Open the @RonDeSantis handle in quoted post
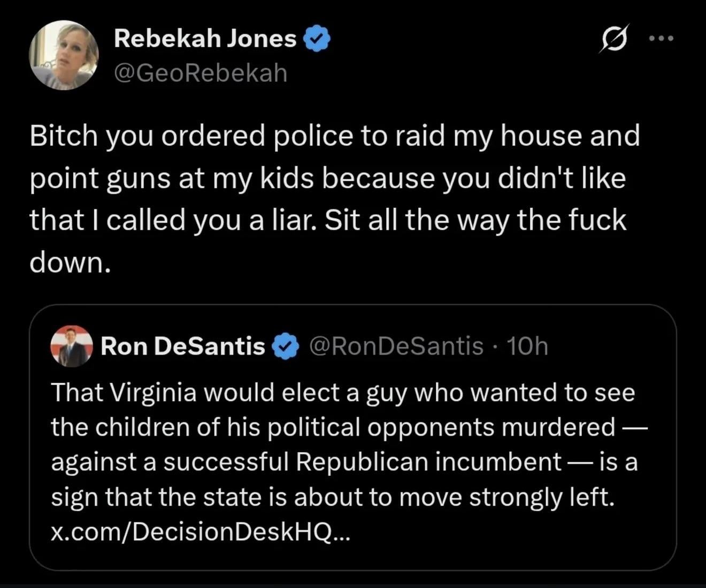This screenshot has width=706, height=588. point(396,346)
